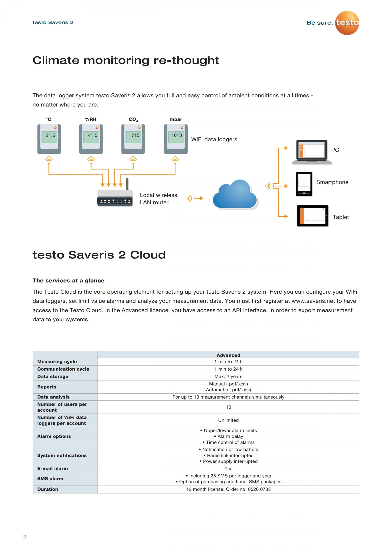This screenshot has height=554, width=392.
Task: Click the www.saveris.net web address
Action: tap(313, 301)
